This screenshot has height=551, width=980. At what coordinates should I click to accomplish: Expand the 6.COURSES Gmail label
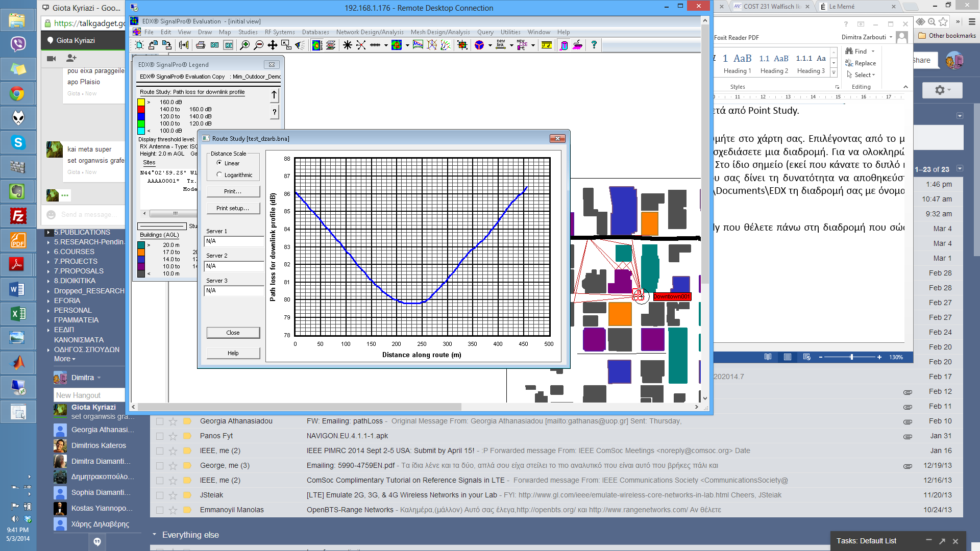pyautogui.click(x=48, y=252)
